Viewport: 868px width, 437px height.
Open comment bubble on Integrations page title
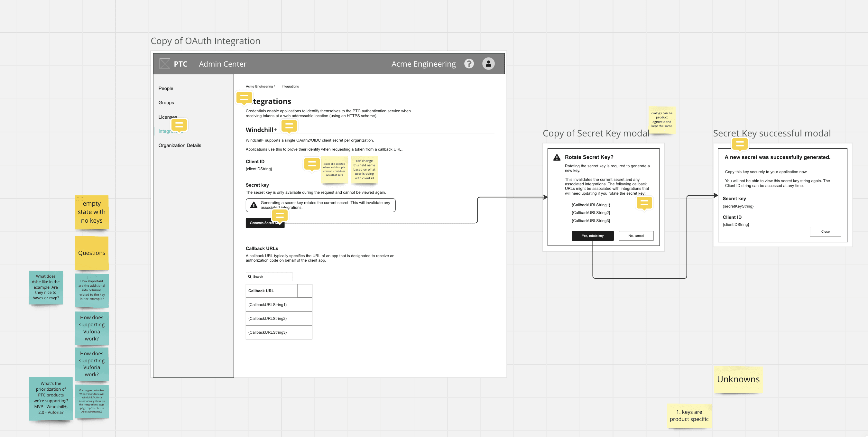point(244,98)
